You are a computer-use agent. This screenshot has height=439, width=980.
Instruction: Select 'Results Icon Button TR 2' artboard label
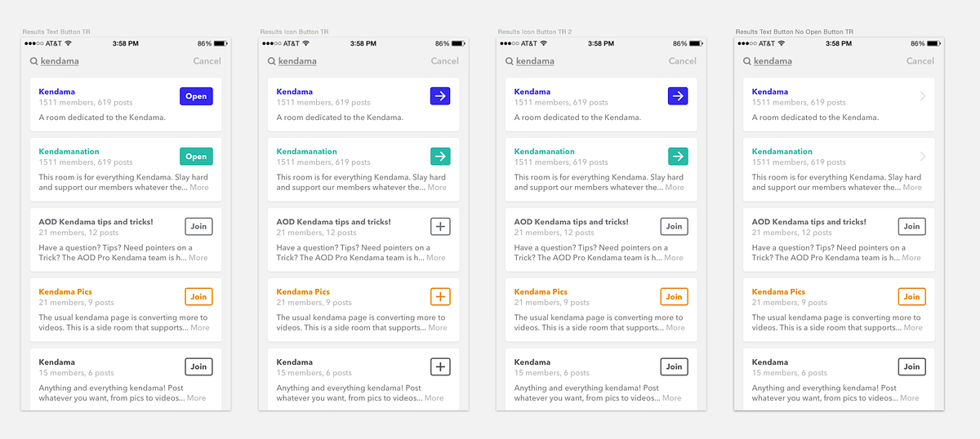coord(535,32)
